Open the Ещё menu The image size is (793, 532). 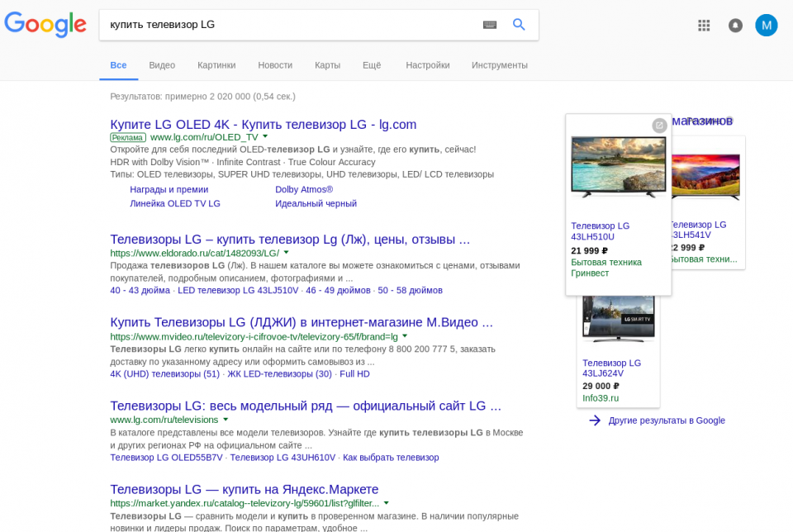point(372,65)
